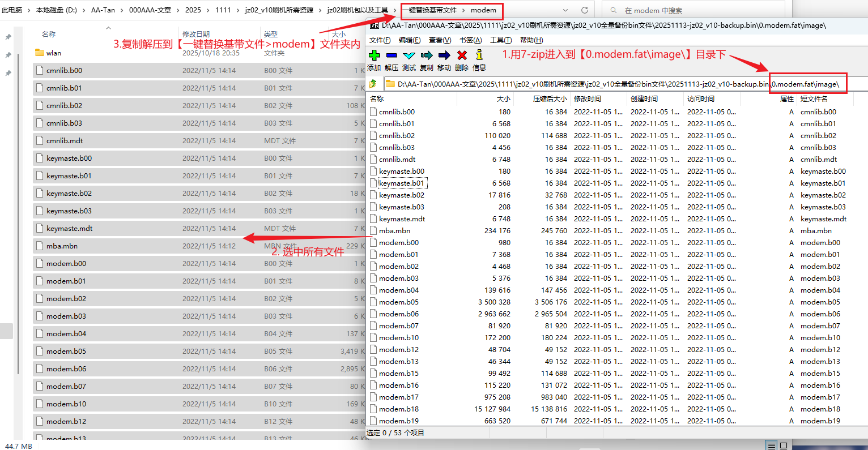Run the Test (测试) archive tool
Screen dimensions: 868x450
(x=409, y=55)
